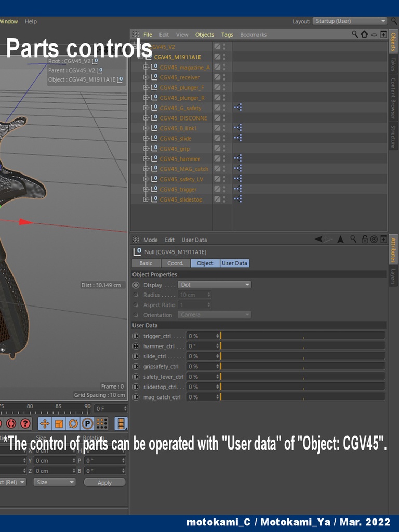Toggle the Rotation key button
Viewport: 399px width, 532px height.
[73, 423]
